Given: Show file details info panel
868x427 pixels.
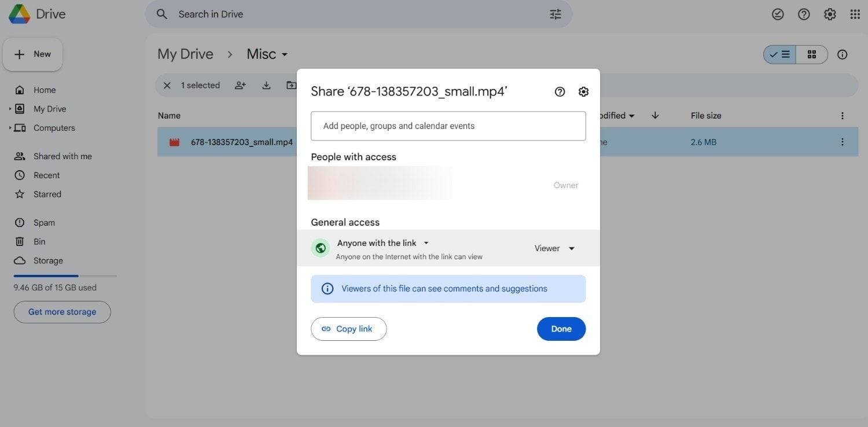Looking at the screenshot, I should tap(843, 54).
